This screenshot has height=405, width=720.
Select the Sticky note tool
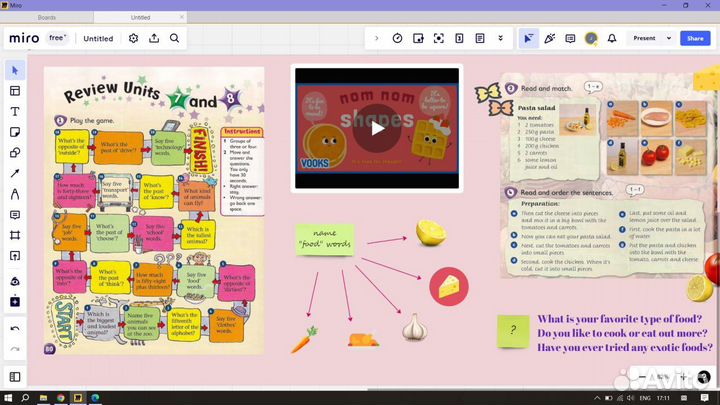15,132
